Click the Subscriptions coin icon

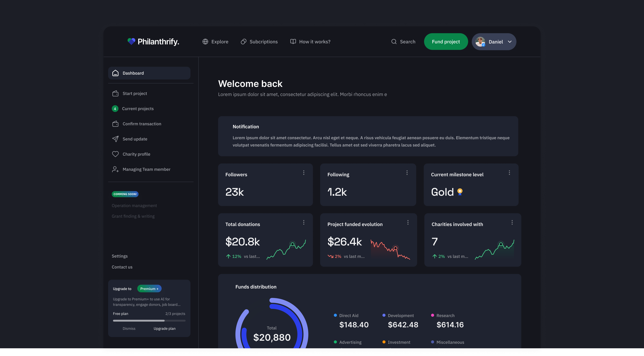tap(243, 42)
